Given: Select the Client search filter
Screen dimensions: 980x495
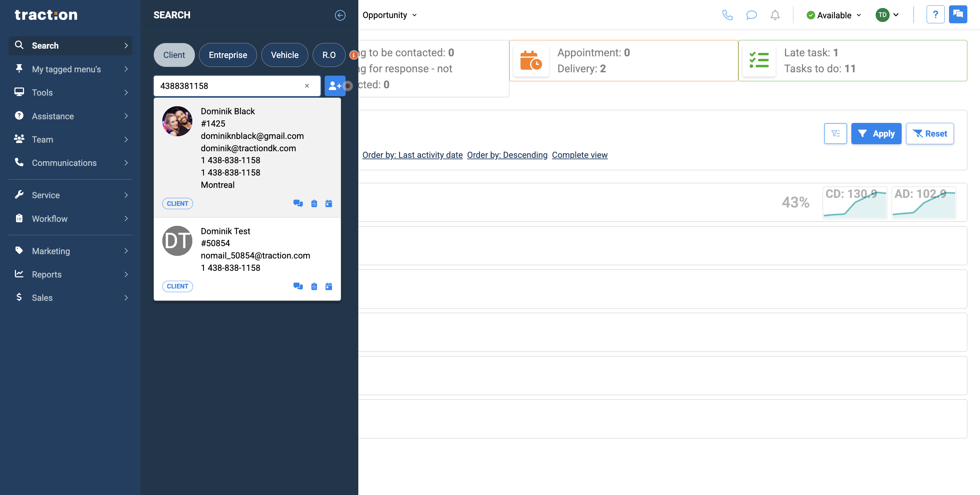Looking at the screenshot, I should point(174,55).
